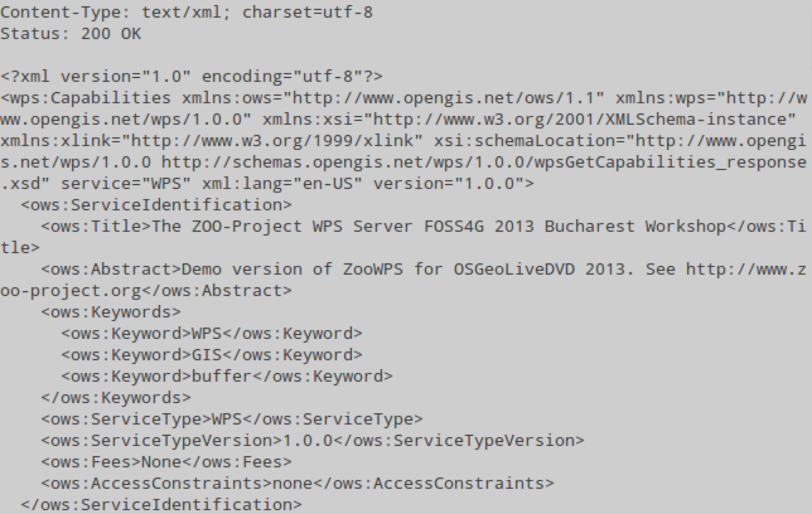The height and width of the screenshot is (514, 812).
Task: Click the ows:ServiceTypeVersion 1.0.0 line
Action: click(x=313, y=440)
